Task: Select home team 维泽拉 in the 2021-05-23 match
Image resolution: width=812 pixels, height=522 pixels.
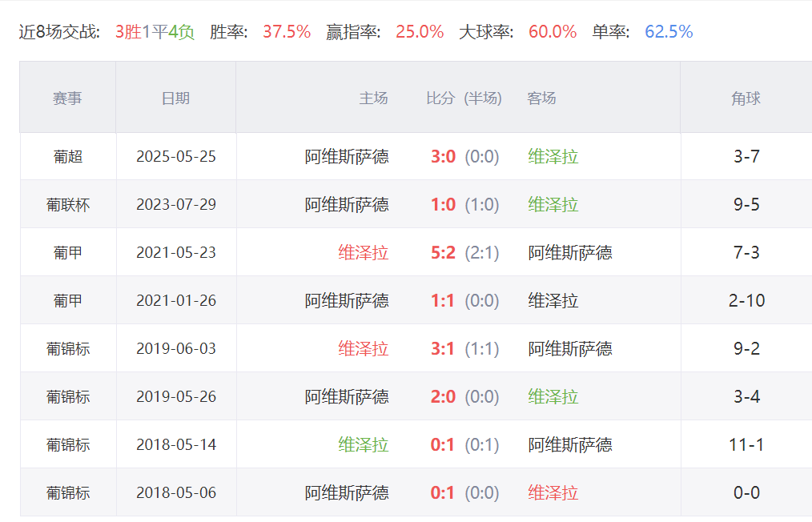Action: pos(363,252)
